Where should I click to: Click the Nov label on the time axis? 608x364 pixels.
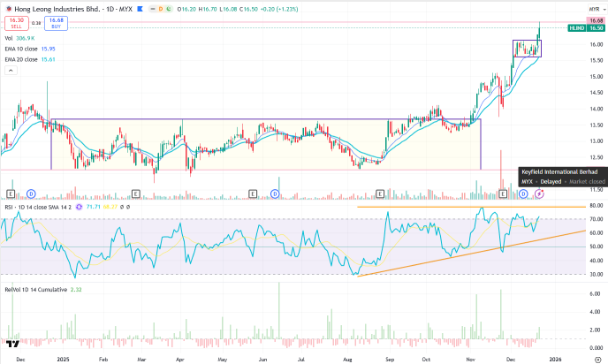pyautogui.click(x=471, y=360)
